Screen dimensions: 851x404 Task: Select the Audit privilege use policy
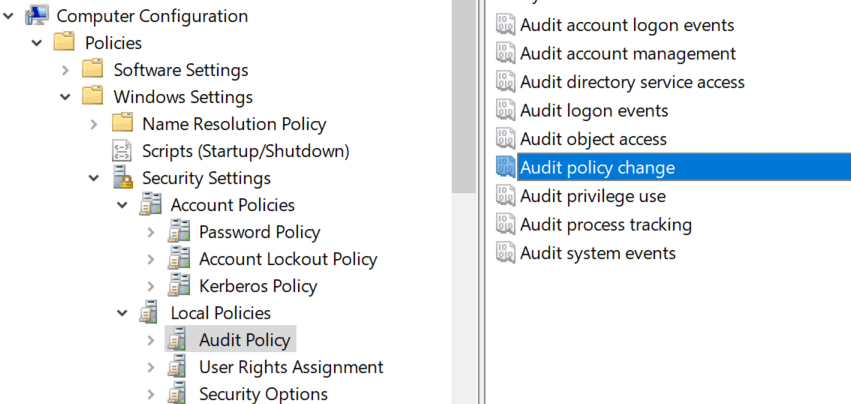(x=593, y=196)
